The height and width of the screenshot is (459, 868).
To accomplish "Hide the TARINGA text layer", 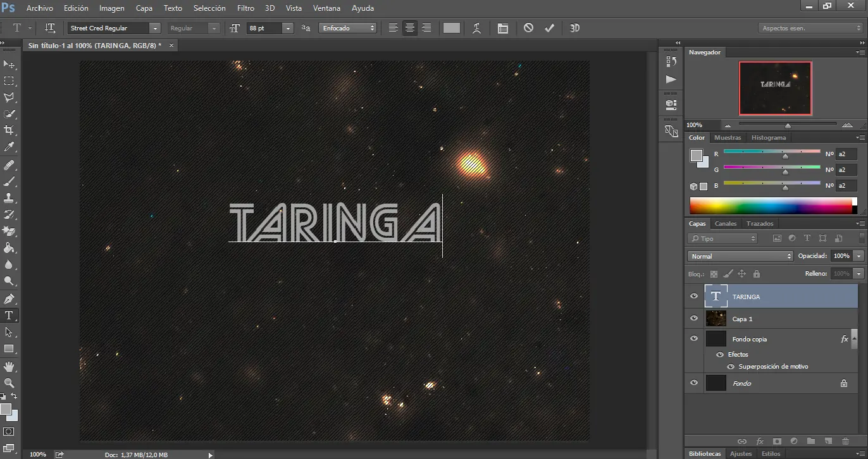I will point(694,296).
